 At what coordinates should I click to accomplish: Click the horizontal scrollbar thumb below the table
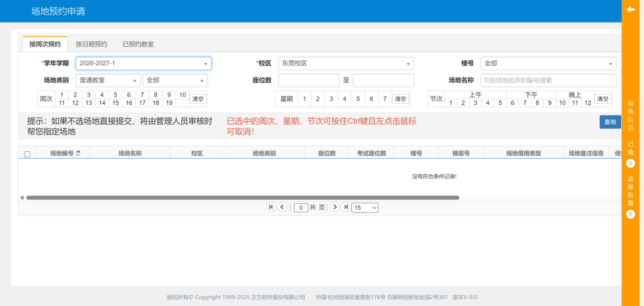click(x=243, y=197)
